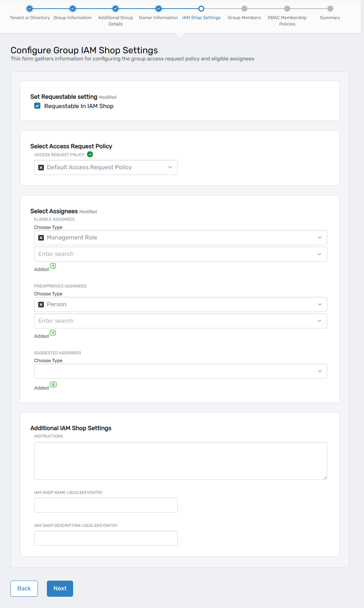The width and height of the screenshot is (364, 608).
Task: Uncheck Requestable In IAM Shop checkbox
Action: [x=37, y=106]
